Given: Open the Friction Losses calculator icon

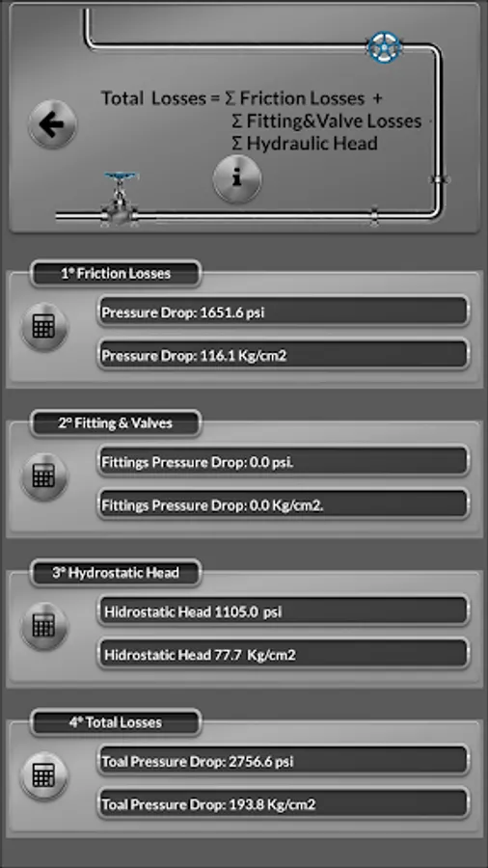Looking at the screenshot, I should click(44, 327).
